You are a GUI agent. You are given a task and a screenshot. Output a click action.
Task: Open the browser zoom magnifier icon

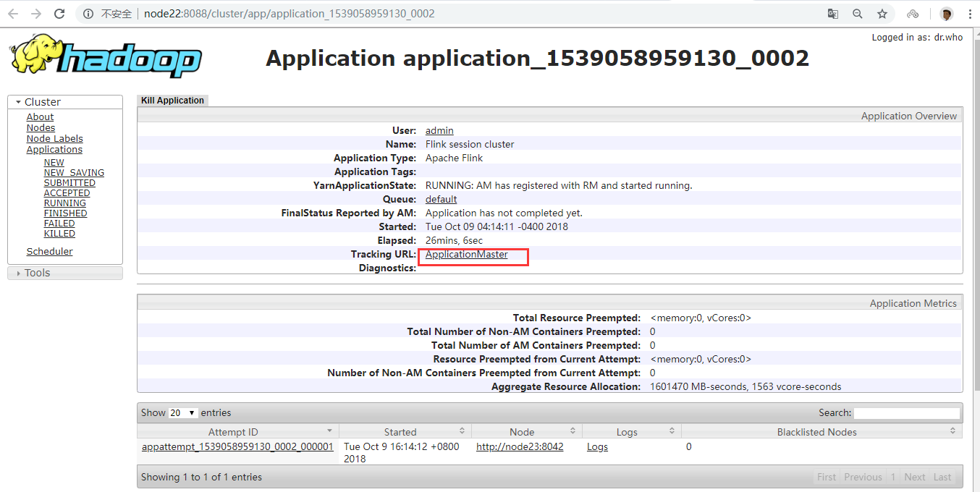(858, 14)
